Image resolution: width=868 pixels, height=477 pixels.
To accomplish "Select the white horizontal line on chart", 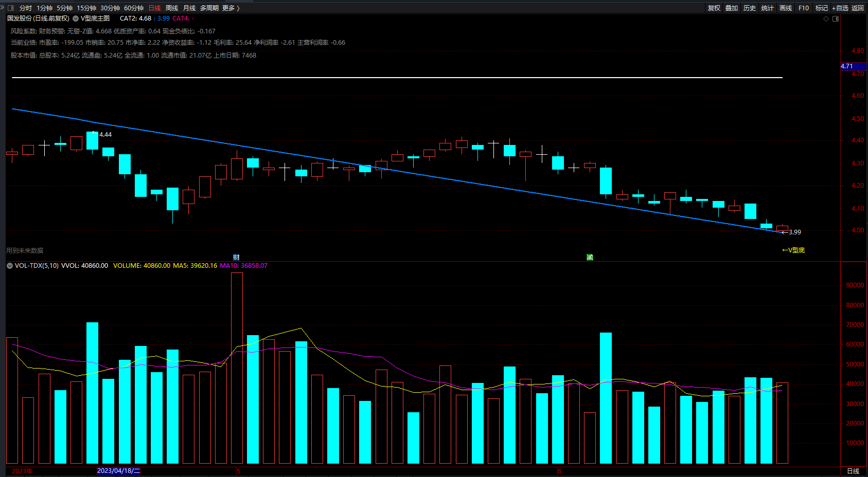I will click(397, 78).
